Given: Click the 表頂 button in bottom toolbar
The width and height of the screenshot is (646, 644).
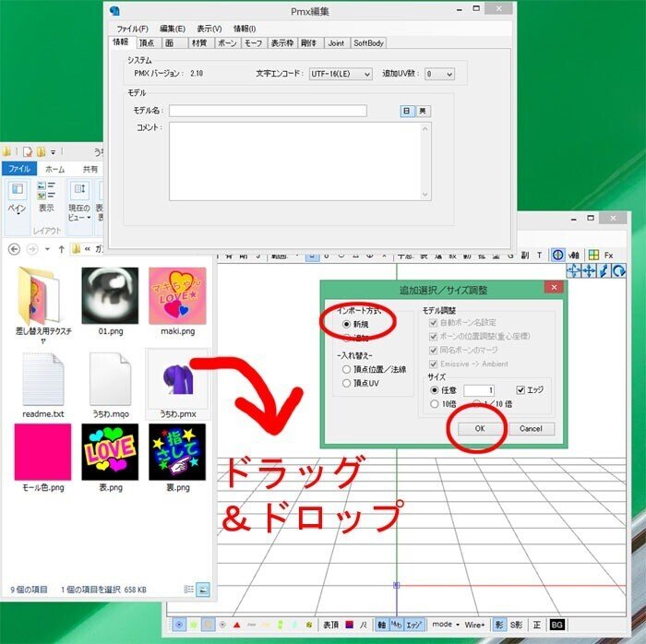Looking at the screenshot, I should [x=330, y=625].
